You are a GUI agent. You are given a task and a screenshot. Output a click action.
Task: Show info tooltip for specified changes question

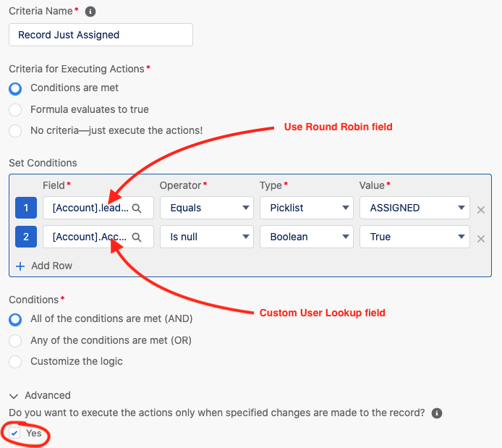click(x=437, y=413)
